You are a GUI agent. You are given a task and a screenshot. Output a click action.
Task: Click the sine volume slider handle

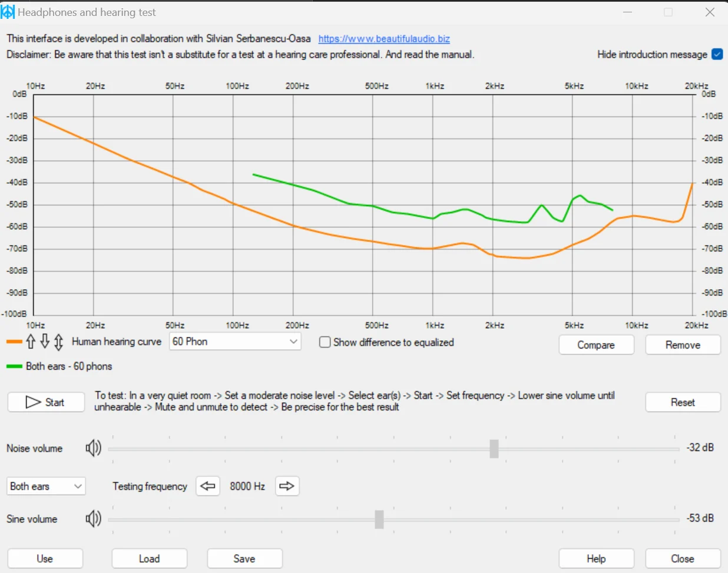tap(379, 519)
